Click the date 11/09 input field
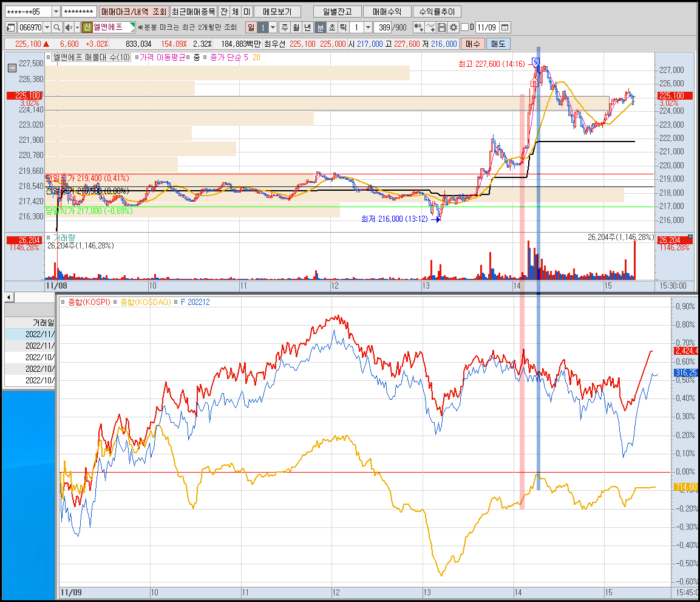Viewport: 700px width, 602px height. click(x=487, y=28)
